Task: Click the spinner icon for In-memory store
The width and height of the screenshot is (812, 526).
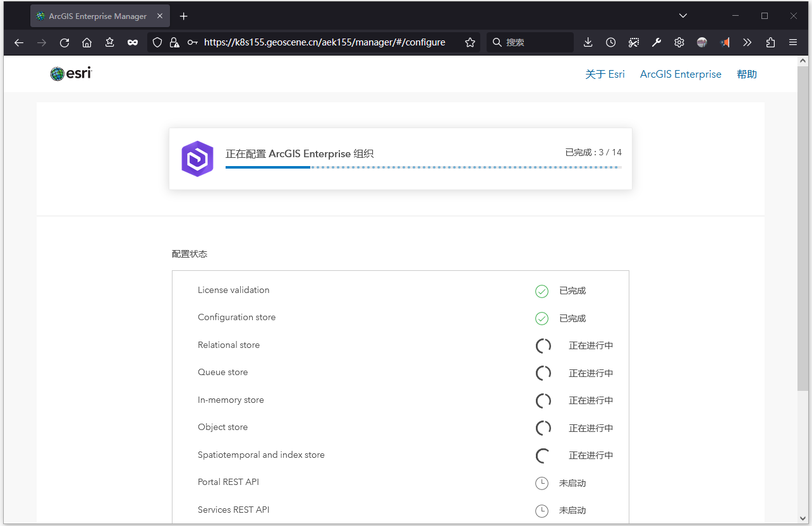Action: 543,400
